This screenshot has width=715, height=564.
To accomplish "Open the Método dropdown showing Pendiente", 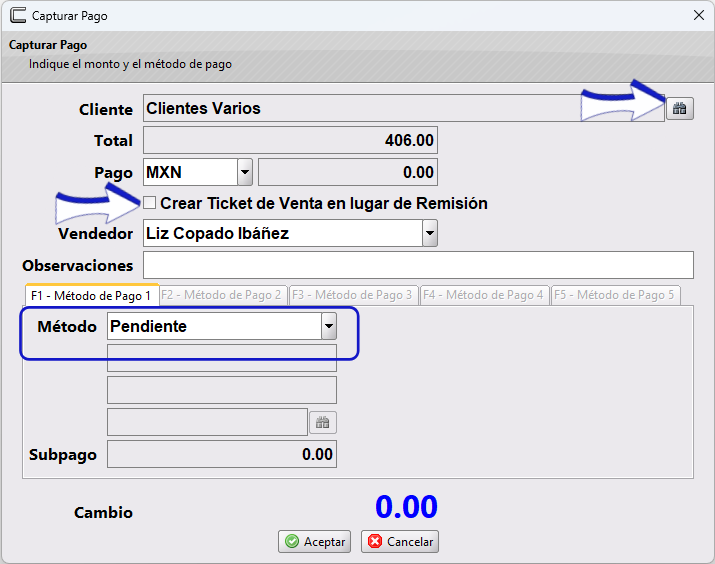I will point(329,326).
